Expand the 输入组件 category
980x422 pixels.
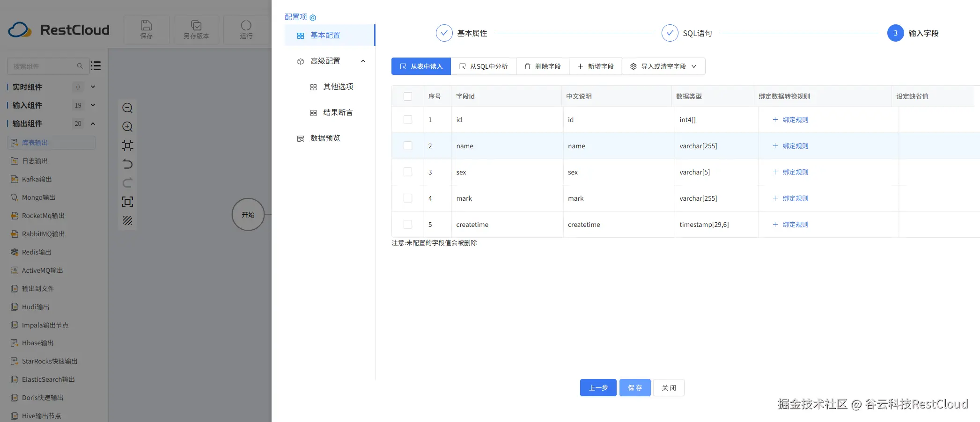click(x=93, y=105)
